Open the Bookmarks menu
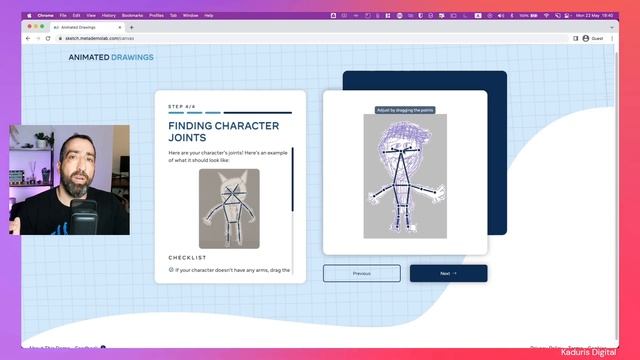 (132, 16)
